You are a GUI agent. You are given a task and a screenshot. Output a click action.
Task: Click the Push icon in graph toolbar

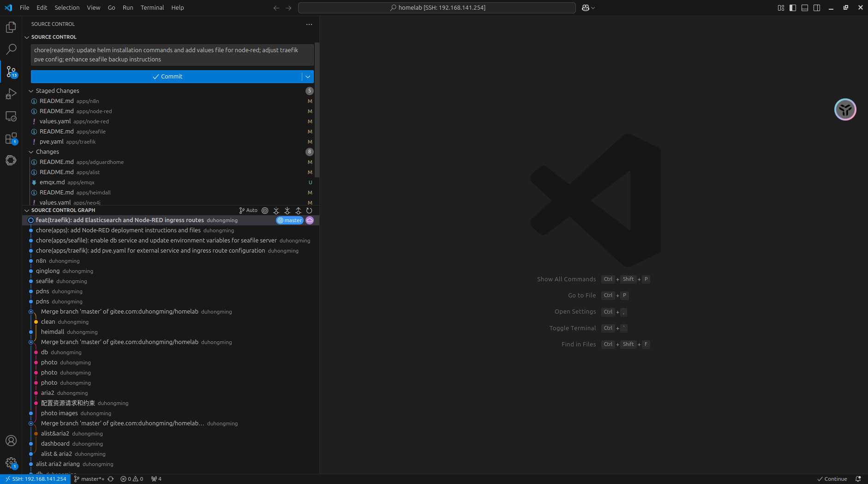[298, 210]
